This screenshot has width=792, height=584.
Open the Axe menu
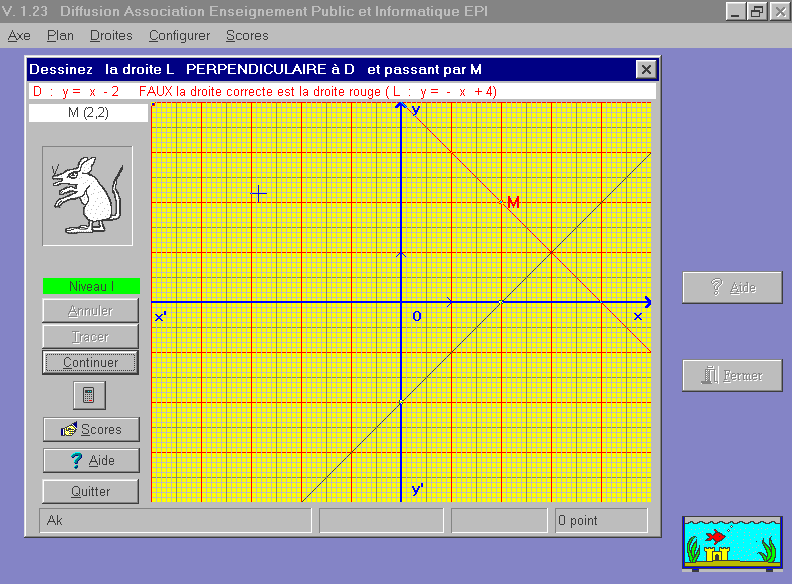(19, 35)
